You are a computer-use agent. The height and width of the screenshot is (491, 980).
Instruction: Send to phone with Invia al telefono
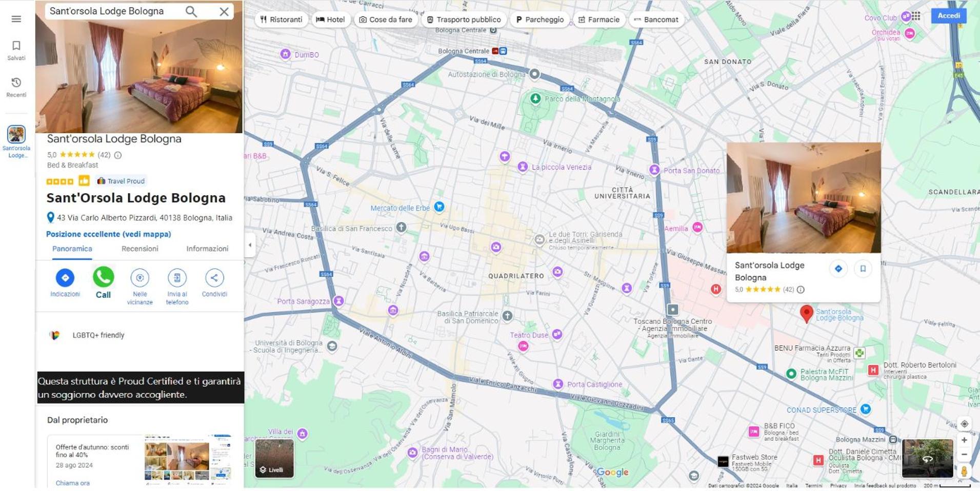click(x=177, y=287)
